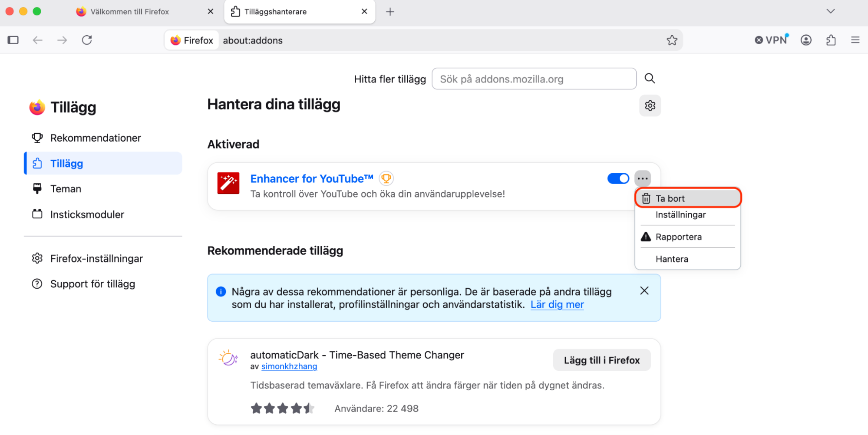Screen dimensions: 868x435
Task: Expand the list all tabs chevron
Action: [x=830, y=11]
